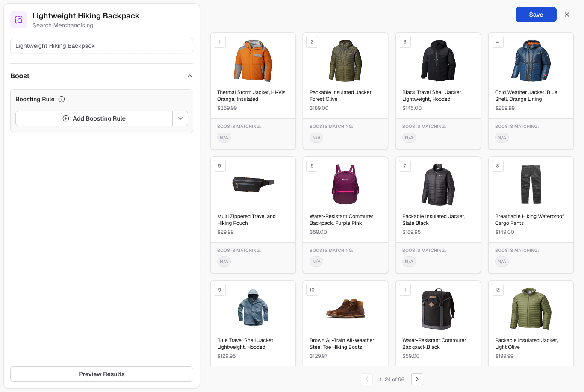Click N/A boost tag under Thermal Storm Jacket

tap(224, 138)
